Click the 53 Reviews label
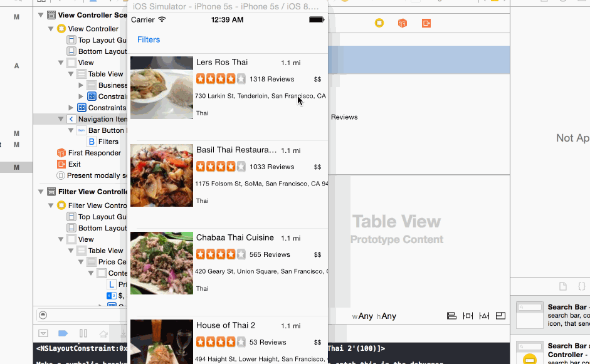The height and width of the screenshot is (364, 590). pyautogui.click(x=268, y=342)
